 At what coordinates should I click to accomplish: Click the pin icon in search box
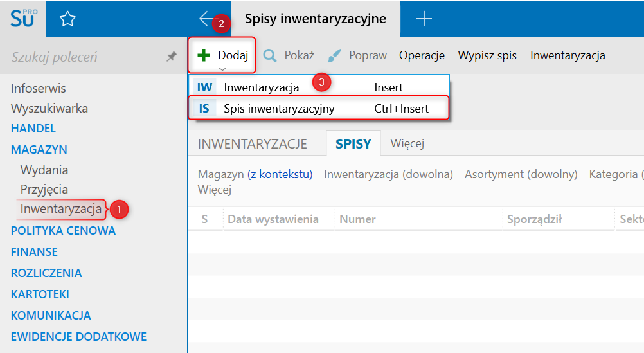(172, 57)
